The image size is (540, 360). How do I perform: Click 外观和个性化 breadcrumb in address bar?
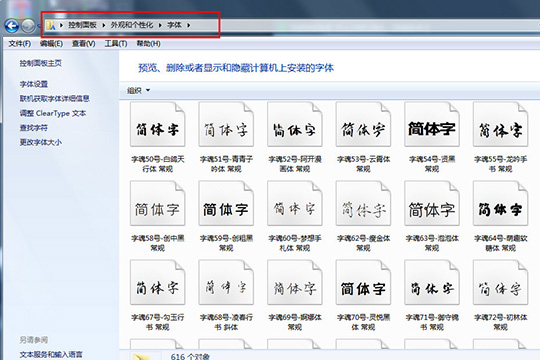coord(132,25)
